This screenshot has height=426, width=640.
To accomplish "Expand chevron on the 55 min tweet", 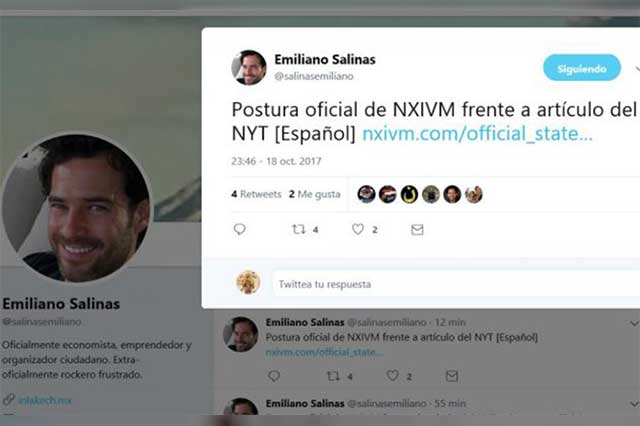I will (x=634, y=404).
